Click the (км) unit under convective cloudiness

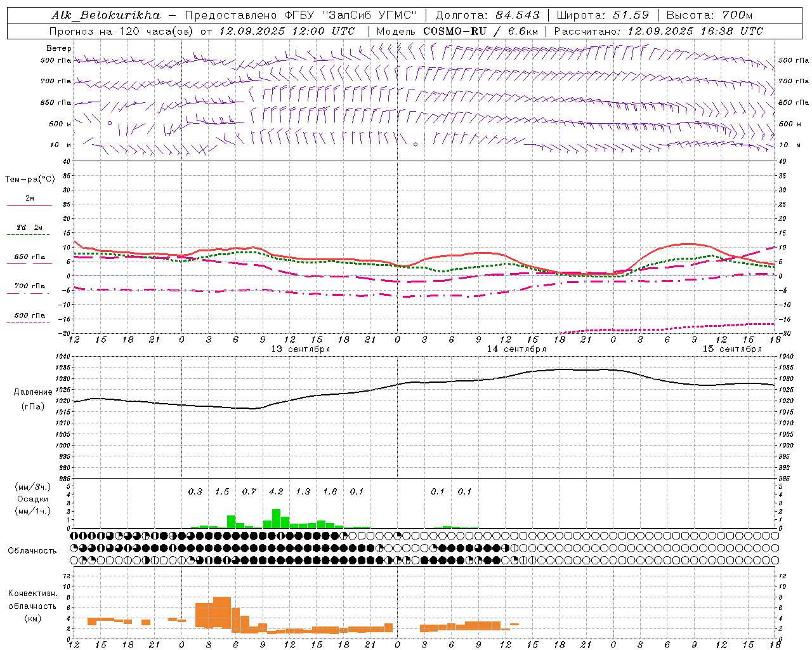coord(32,618)
